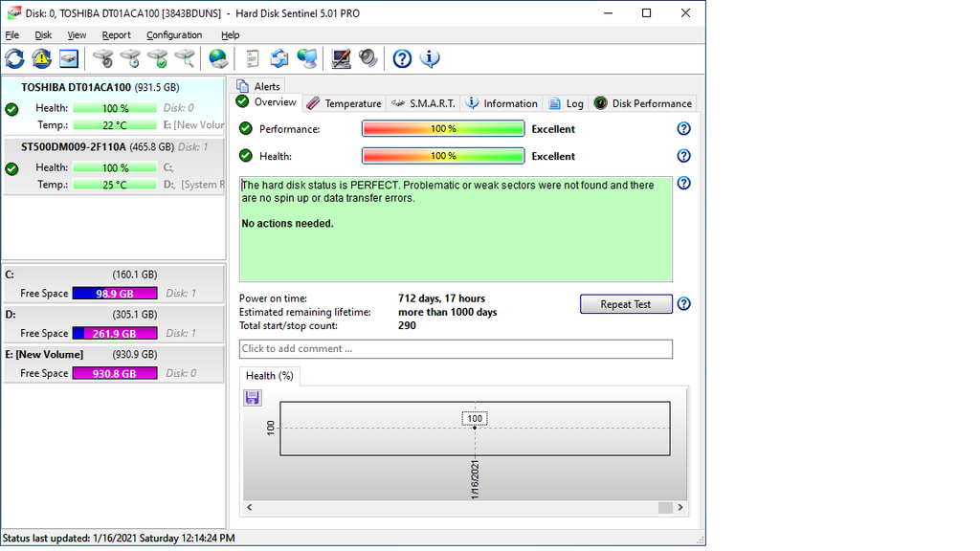This screenshot has height=551, width=980.
Task: Open the Disk Performance tab
Action: 643,103
